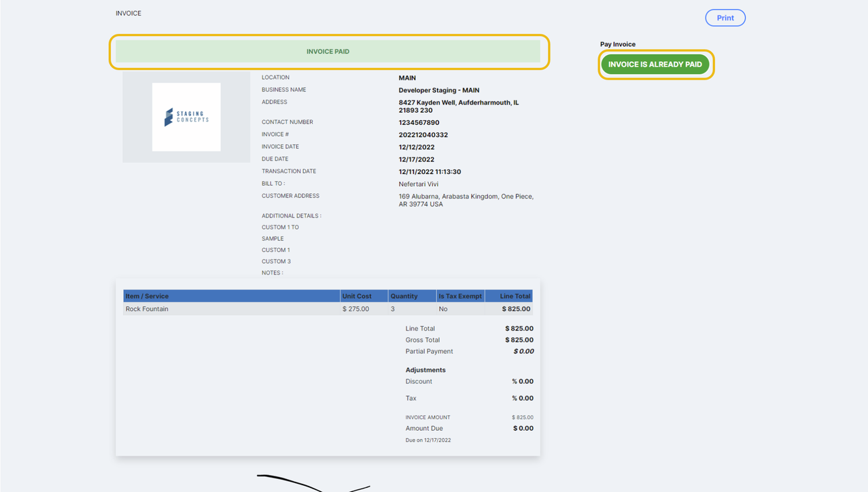Click the Adjustments section heading
The image size is (868, 492).
pos(426,370)
